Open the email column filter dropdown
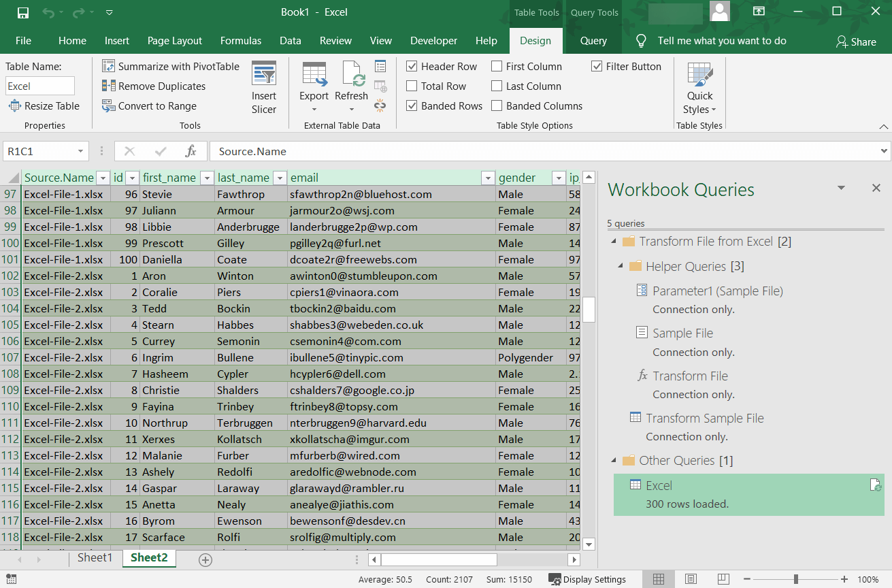This screenshot has width=892, height=588. point(488,177)
